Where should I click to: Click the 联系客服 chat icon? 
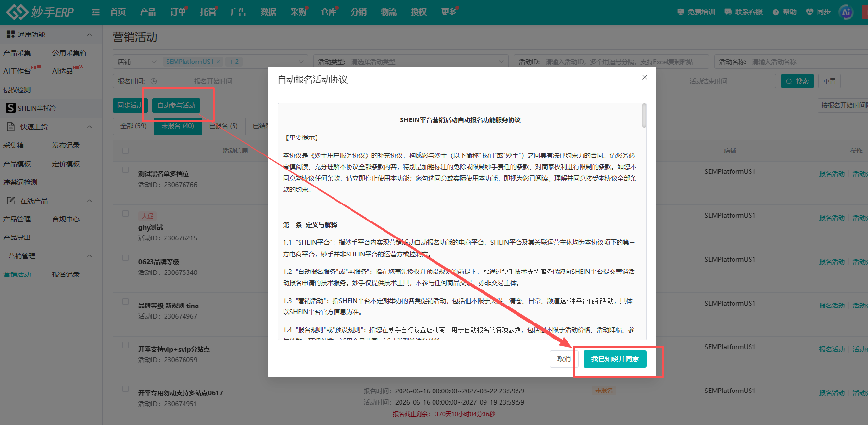[728, 12]
